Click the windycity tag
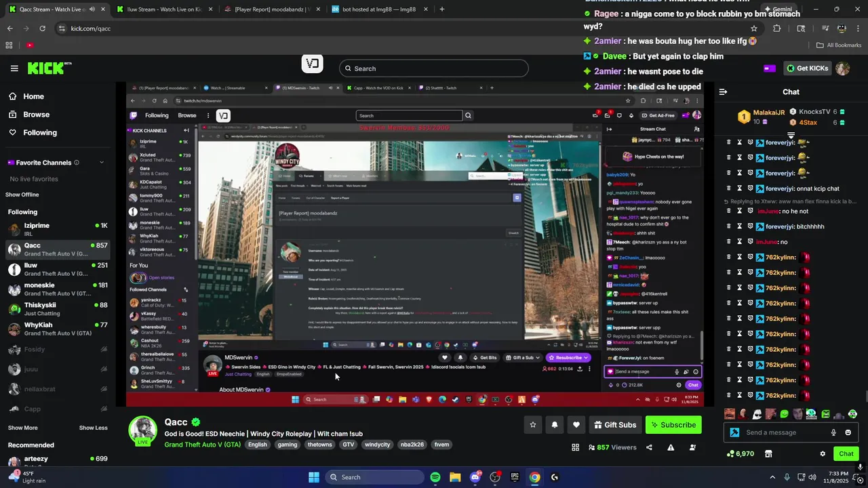Screen dimensions: 868x488 [377, 445]
